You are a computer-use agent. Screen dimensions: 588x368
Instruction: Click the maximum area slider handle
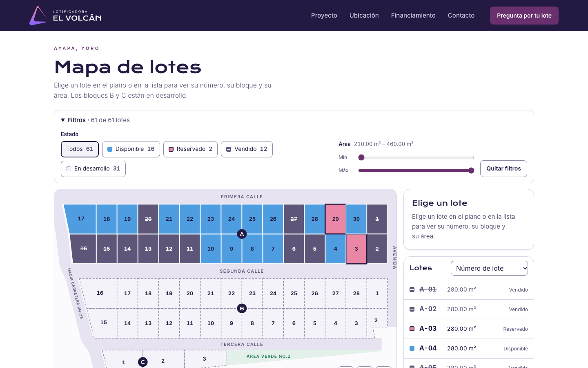point(471,171)
